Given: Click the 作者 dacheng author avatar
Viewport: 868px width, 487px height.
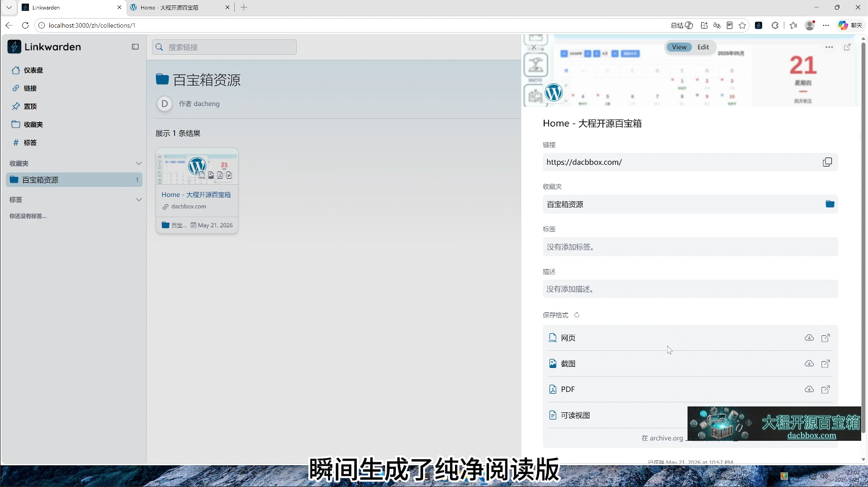Looking at the screenshot, I should tap(165, 104).
